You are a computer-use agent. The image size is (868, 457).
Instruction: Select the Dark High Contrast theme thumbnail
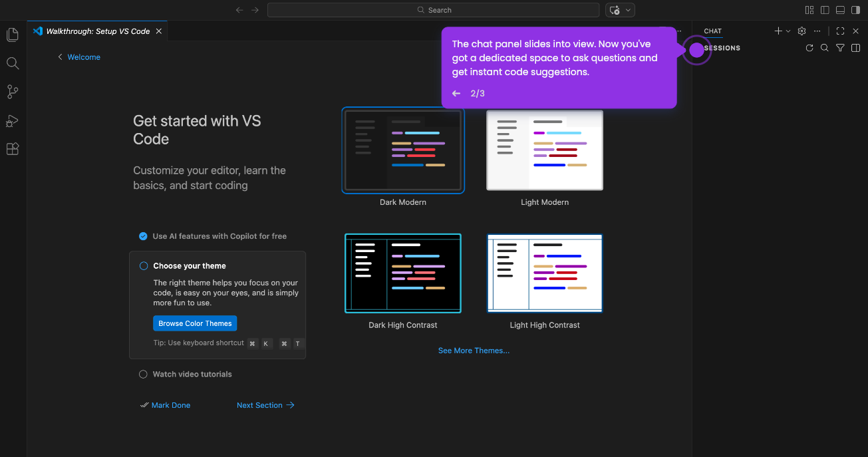403,273
